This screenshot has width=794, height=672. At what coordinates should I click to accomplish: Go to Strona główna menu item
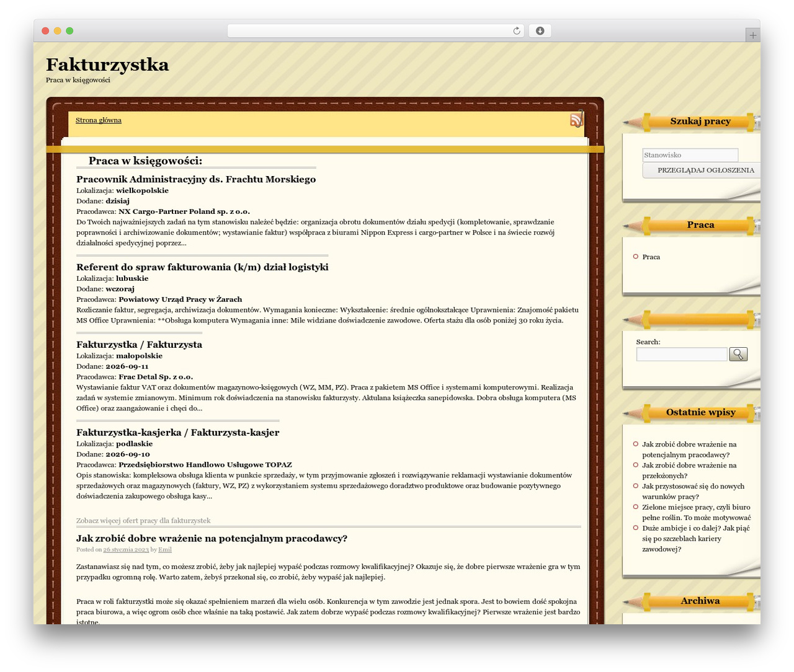99,120
